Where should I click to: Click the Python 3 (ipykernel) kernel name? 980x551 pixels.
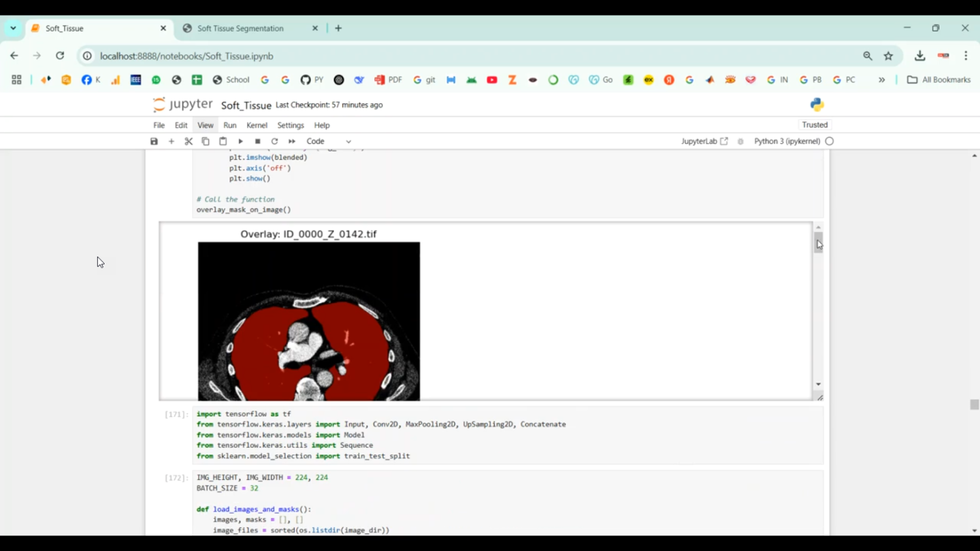[x=787, y=142]
